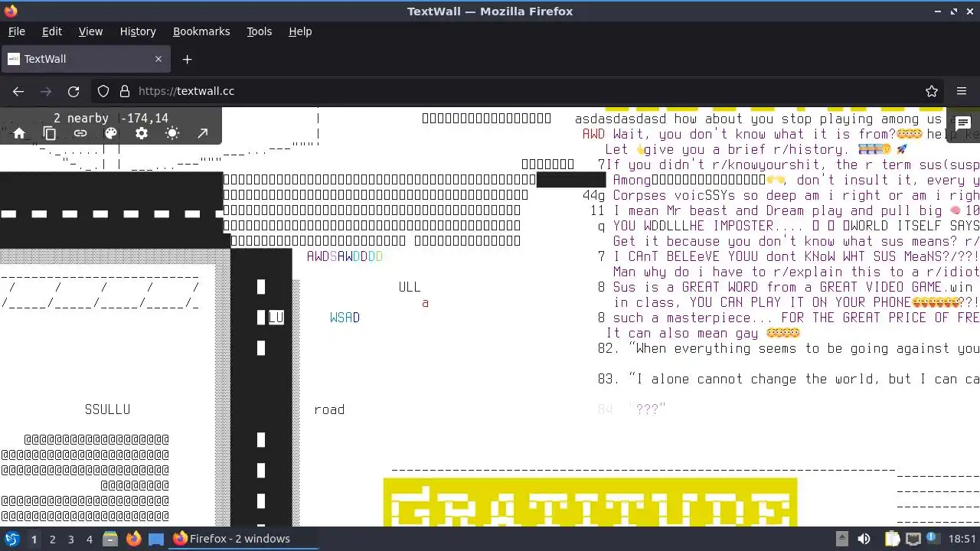Show site security padlock details
The width and height of the screenshot is (980, 551).
tap(125, 91)
